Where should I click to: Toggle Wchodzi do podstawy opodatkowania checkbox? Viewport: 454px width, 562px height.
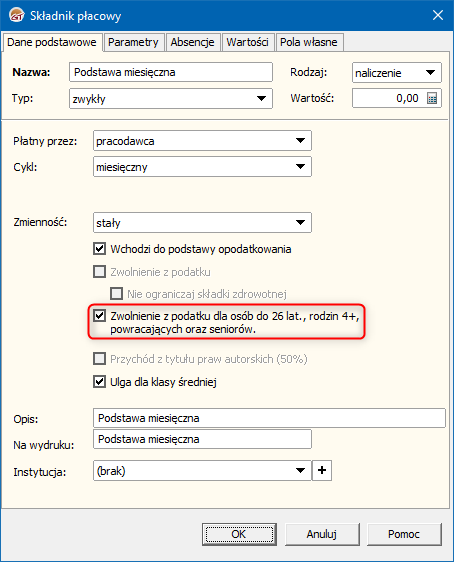99,249
